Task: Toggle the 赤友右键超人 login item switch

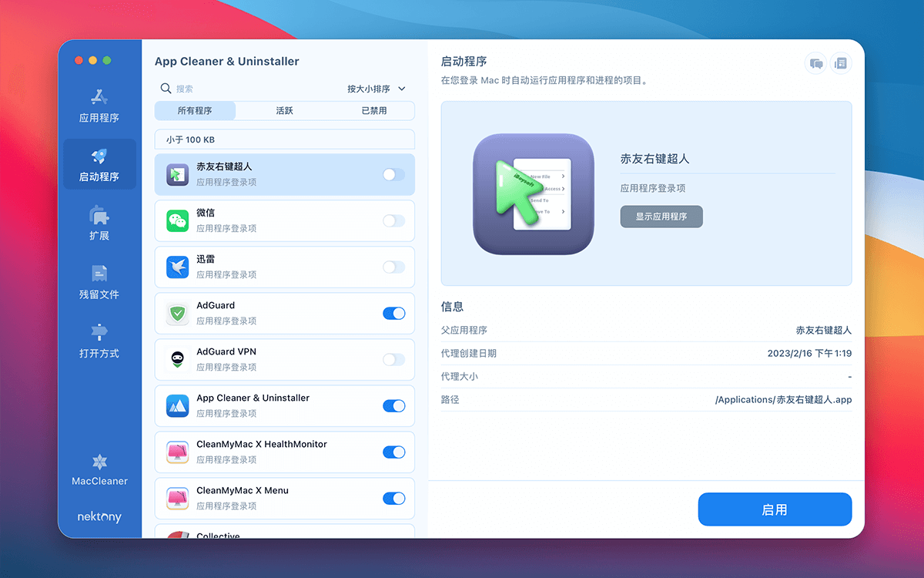Action: click(393, 175)
